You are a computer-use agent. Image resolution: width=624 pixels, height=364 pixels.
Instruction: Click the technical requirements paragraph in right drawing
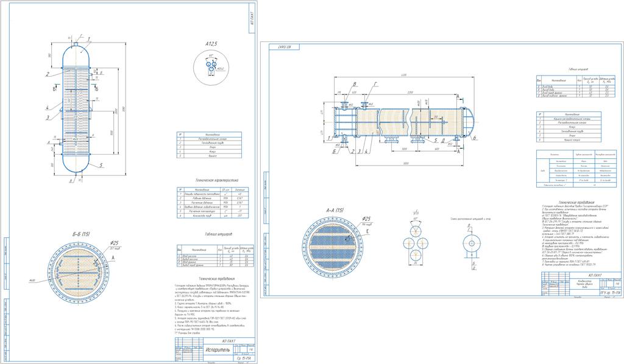click(x=575, y=236)
